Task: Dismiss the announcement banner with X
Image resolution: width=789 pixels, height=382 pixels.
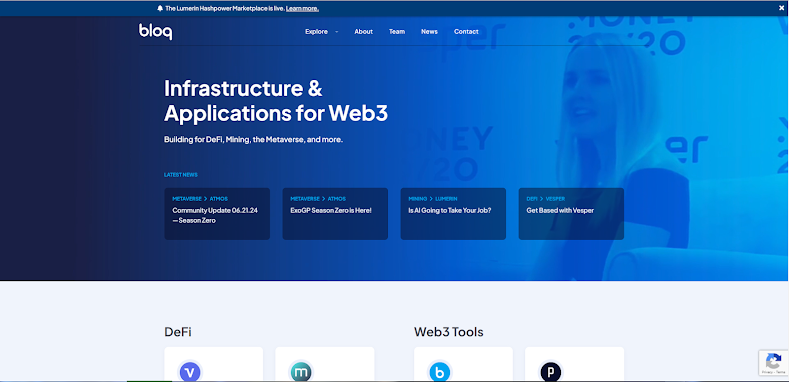Action: [x=781, y=8]
